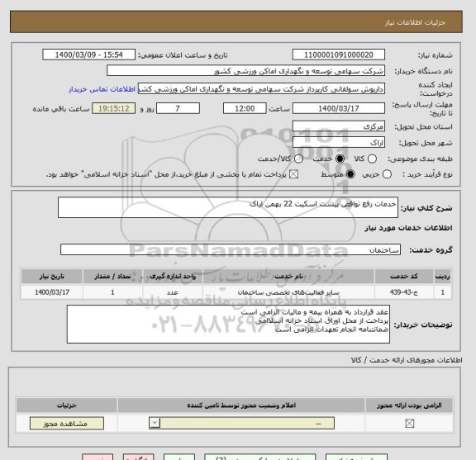The width and height of the screenshot is (476, 460).
Task: Choose the متوسط purchase process option
Action: click(350, 174)
